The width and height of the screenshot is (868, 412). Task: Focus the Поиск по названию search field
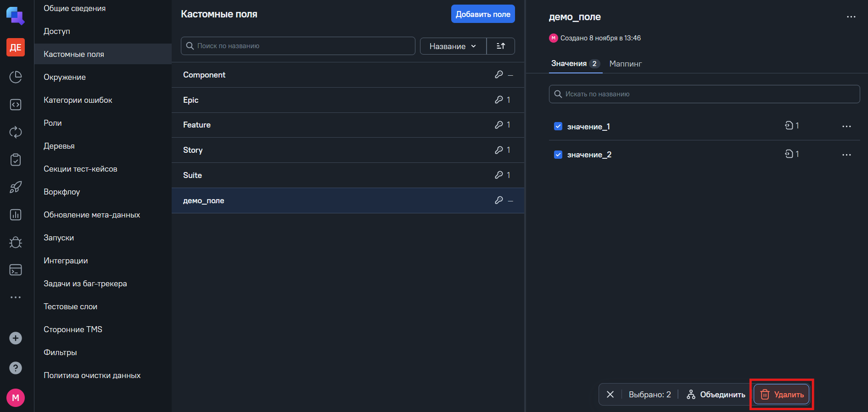pos(298,46)
